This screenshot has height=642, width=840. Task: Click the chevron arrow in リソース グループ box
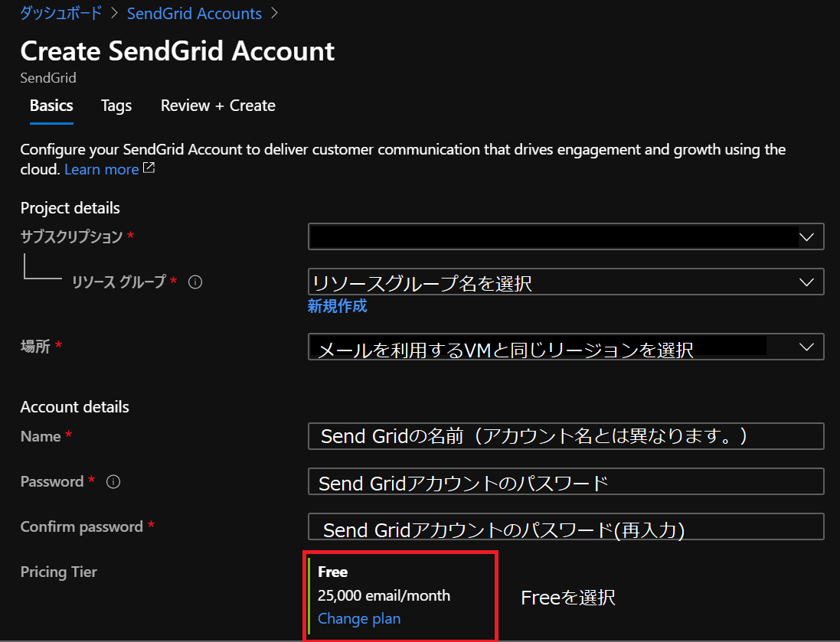point(806,282)
